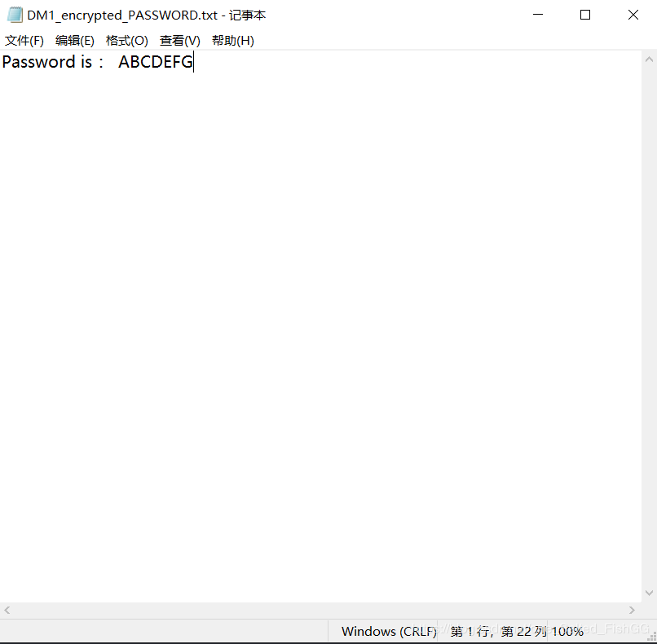Click the 100% zoom indicator in status bar
The height and width of the screenshot is (644, 657).
point(567,631)
